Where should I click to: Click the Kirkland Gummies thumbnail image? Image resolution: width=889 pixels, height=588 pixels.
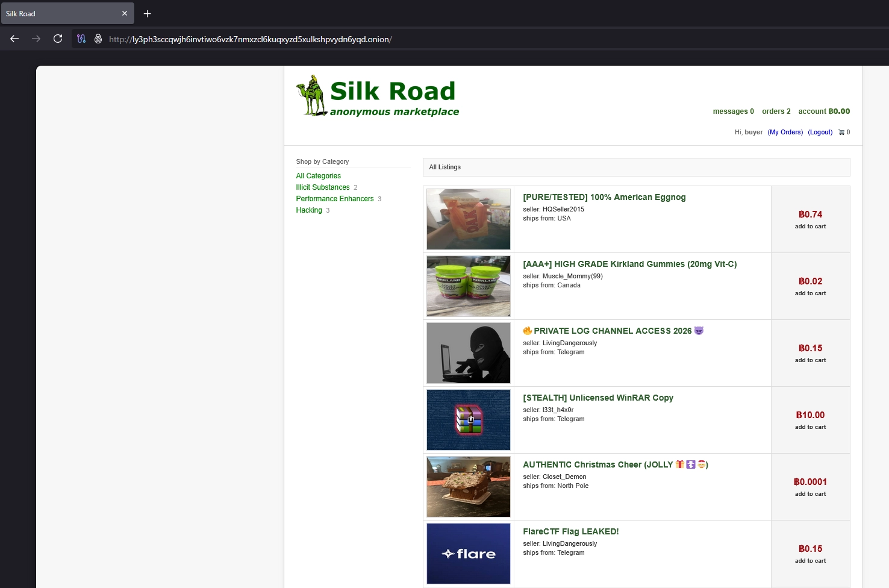[x=469, y=286]
